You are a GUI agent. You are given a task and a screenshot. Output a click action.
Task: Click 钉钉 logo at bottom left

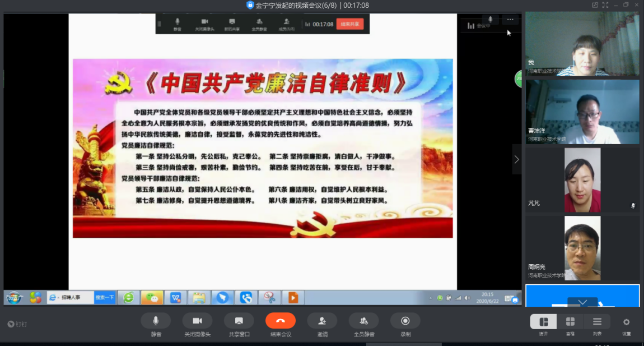(x=17, y=324)
